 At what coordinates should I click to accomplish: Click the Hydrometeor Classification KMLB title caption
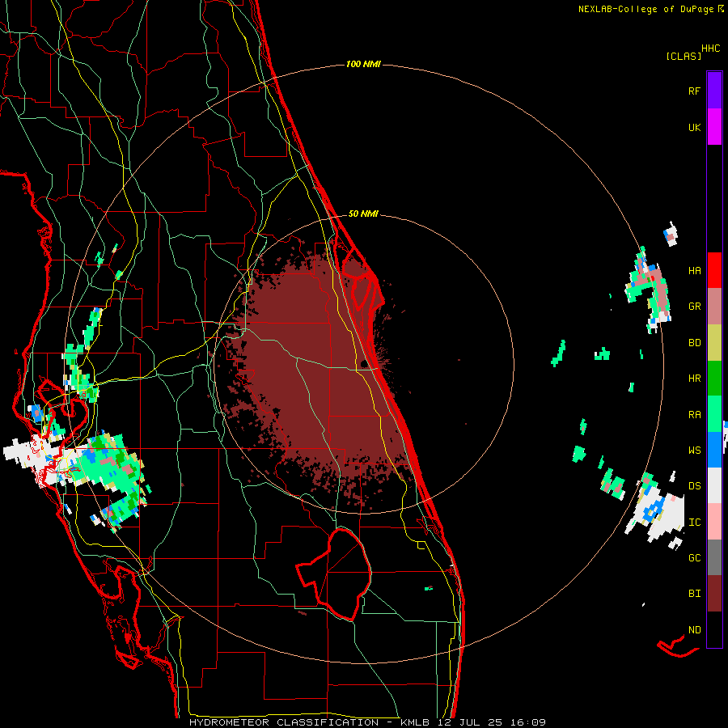click(367, 722)
